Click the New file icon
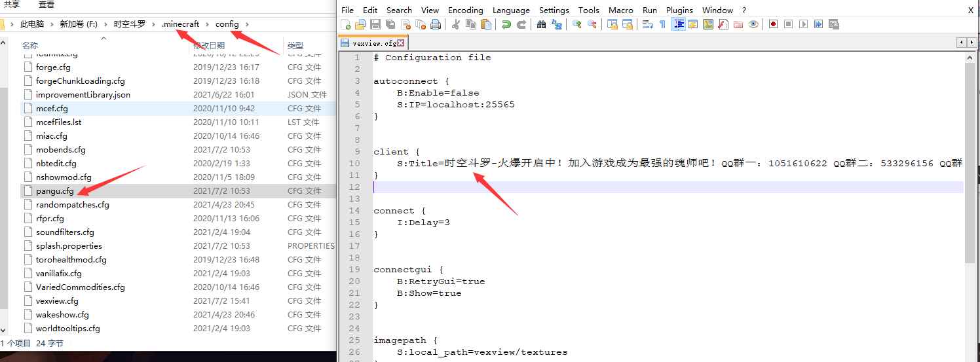The image size is (980, 362). click(x=346, y=24)
